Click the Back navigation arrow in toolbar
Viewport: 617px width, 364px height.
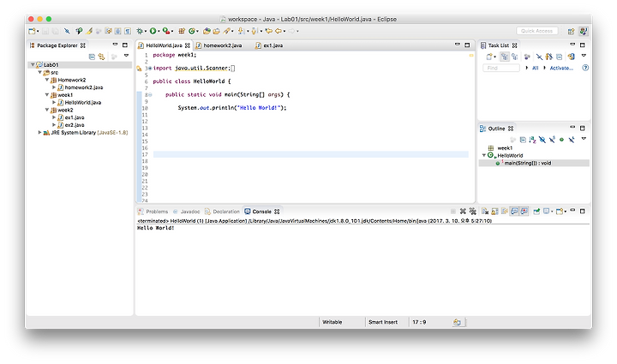(x=279, y=31)
